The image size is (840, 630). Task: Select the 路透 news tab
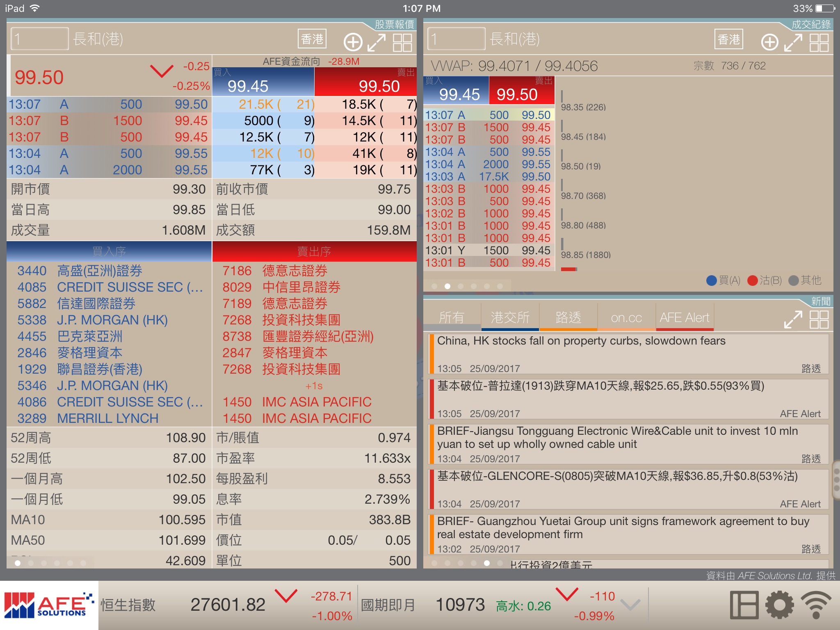pyautogui.click(x=568, y=318)
